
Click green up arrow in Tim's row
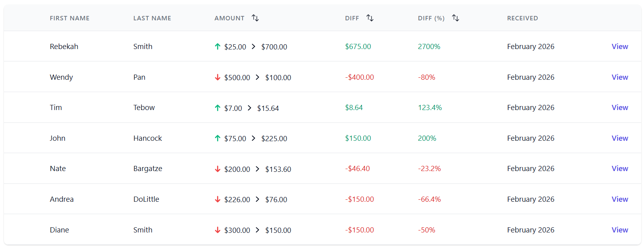[217, 108]
